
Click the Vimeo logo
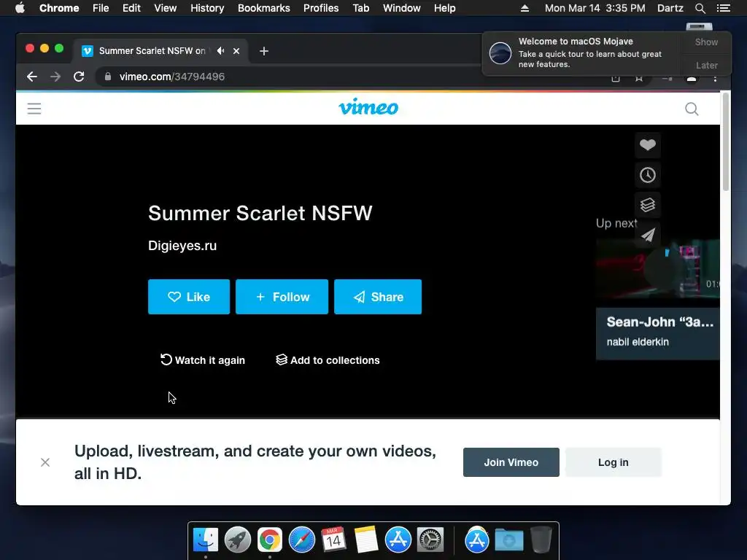[368, 108]
